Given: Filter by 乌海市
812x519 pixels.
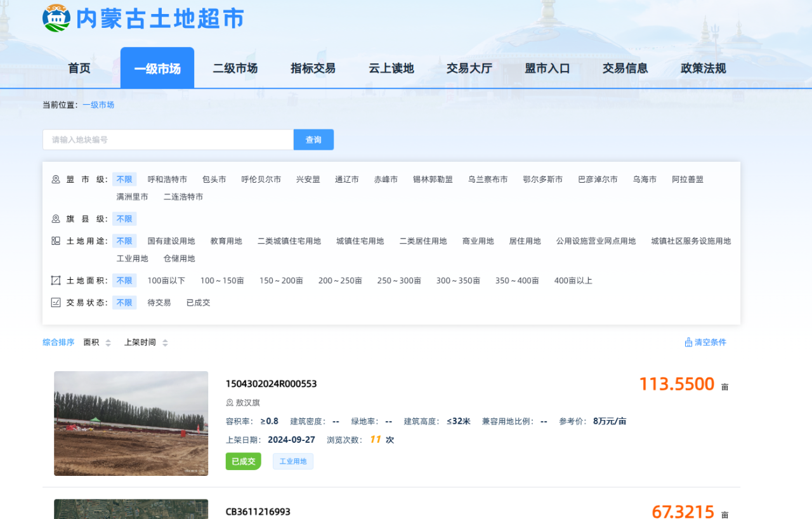Looking at the screenshot, I should [645, 180].
